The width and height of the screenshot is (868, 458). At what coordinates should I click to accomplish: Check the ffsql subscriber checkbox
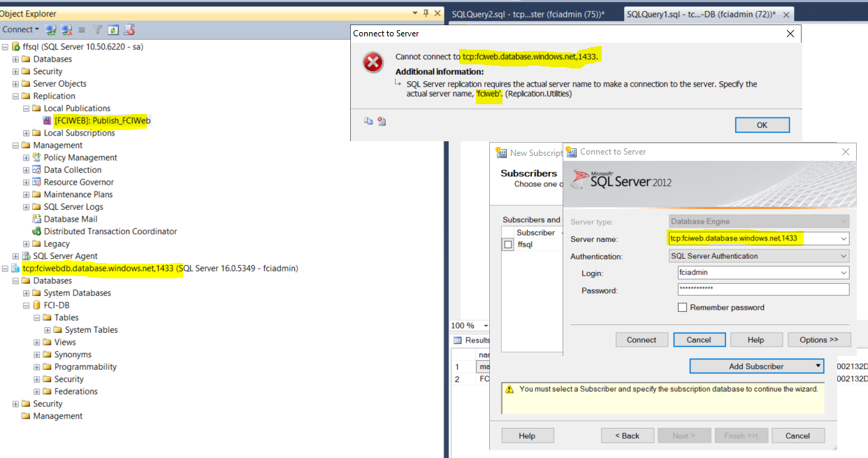click(508, 245)
